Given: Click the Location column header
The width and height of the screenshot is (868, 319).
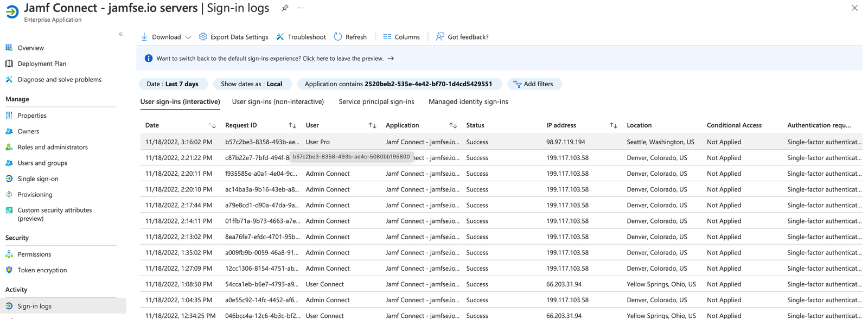Looking at the screenshot, I should (x=639, y=125).
